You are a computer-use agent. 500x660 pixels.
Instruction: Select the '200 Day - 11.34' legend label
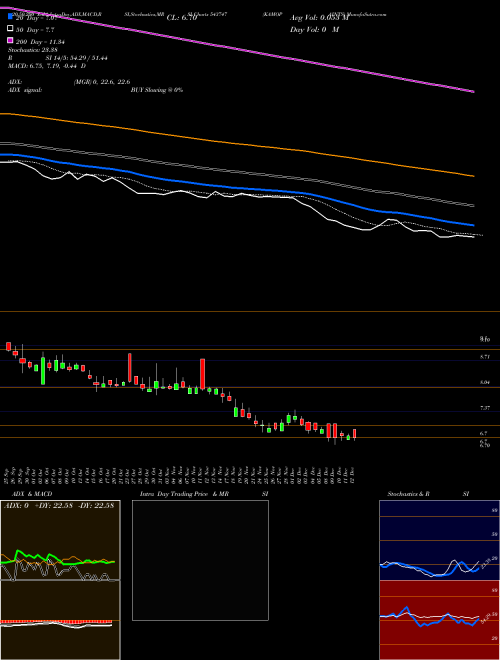[x=40, y=42]
